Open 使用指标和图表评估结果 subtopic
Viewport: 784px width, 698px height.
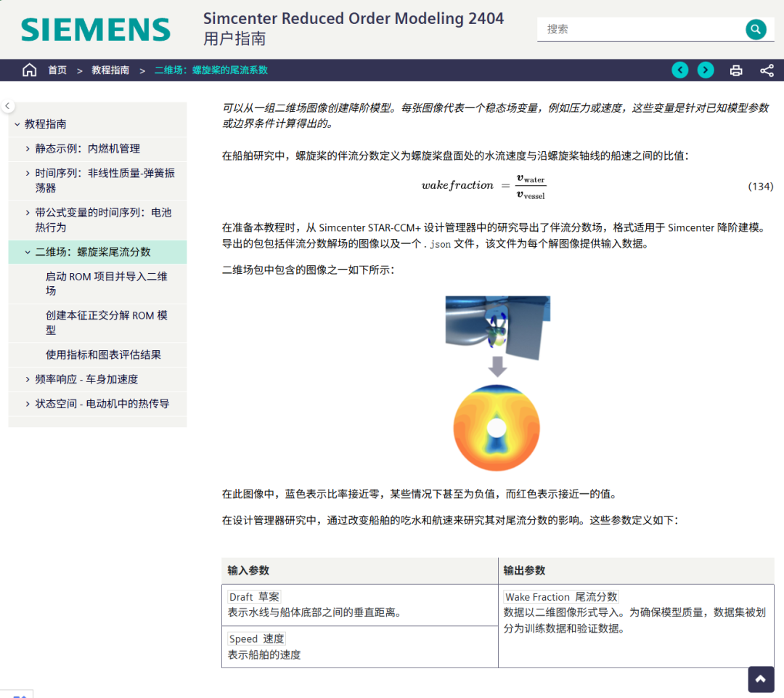point(104,354)
